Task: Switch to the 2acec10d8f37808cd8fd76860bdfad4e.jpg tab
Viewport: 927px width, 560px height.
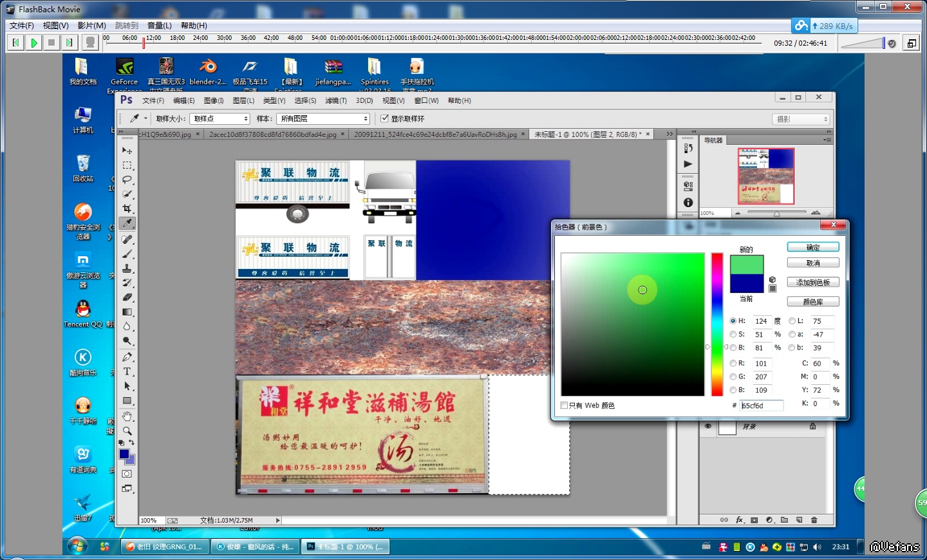Action: (272, 135)
